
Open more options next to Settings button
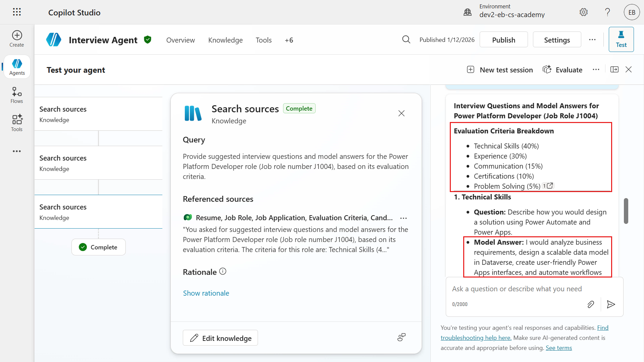coord(592,40)
